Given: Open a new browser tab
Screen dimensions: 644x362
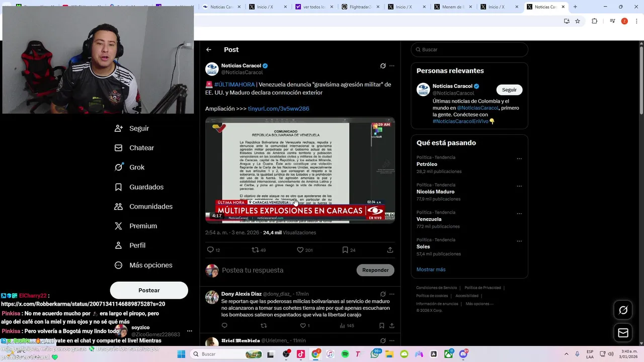Looking at the screenshot, I should click(575, 7).
